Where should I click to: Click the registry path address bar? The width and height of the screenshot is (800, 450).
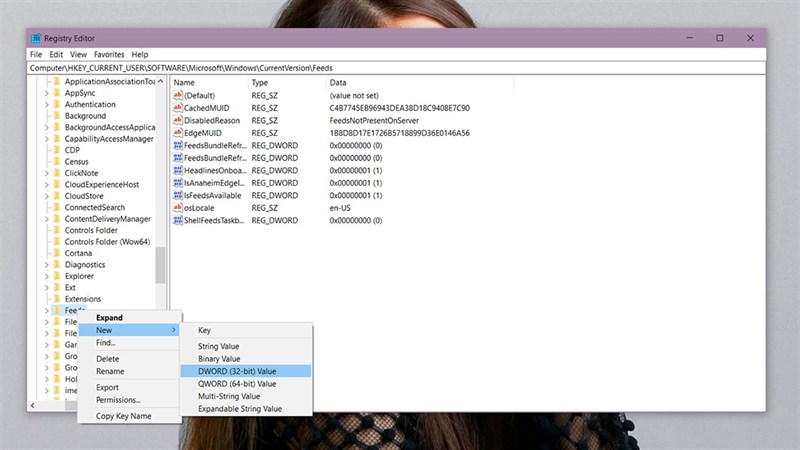pyautogui.click(x=396, y=68)
